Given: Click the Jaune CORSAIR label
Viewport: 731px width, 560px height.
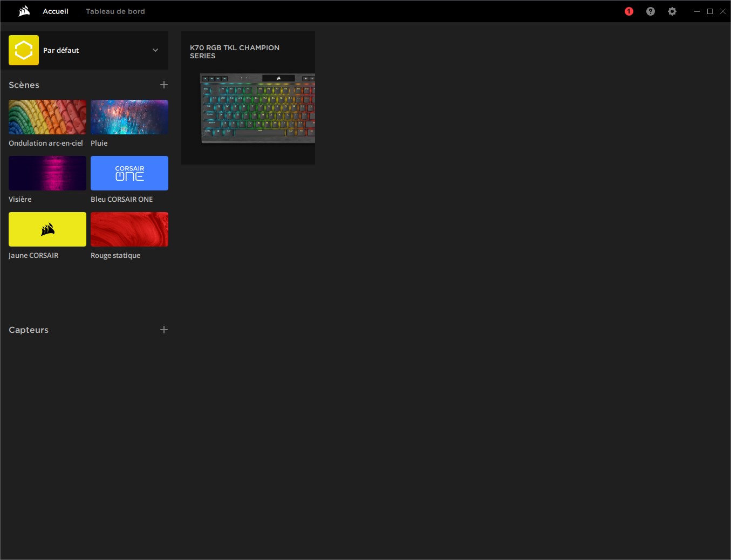Looking at the screenshot, I should (33, 255).
